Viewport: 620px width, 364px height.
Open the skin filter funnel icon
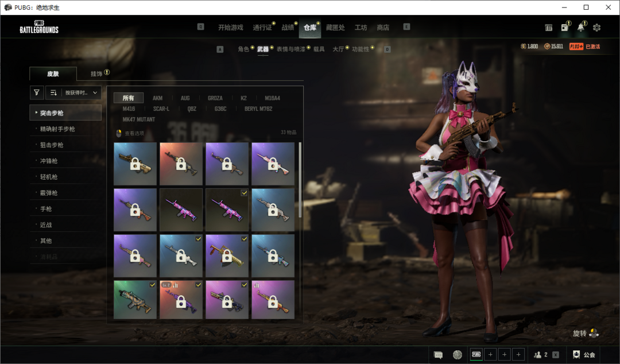36,92
